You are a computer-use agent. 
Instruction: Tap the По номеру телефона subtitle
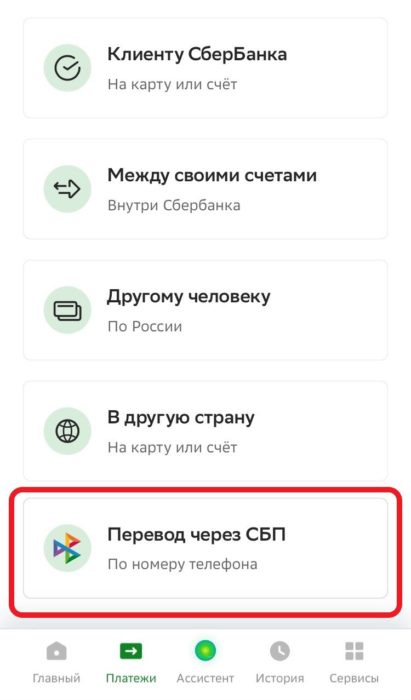point(183,564)
